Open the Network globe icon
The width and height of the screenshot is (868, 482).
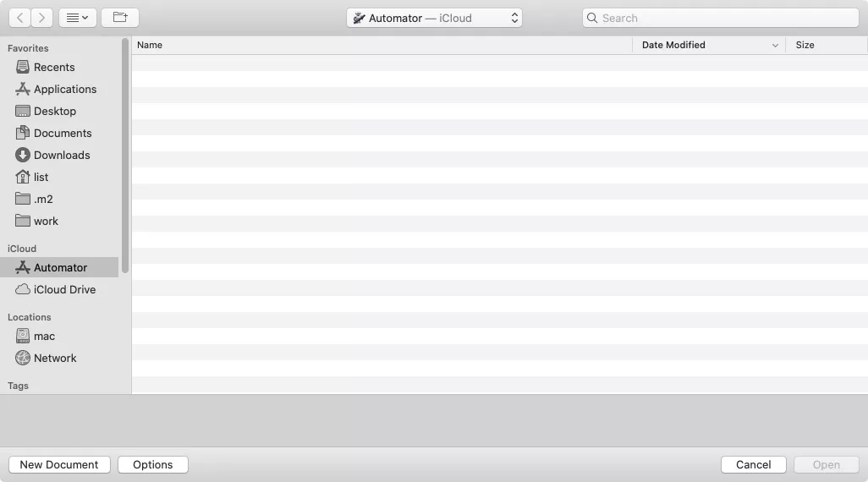(x=23, y=358)
